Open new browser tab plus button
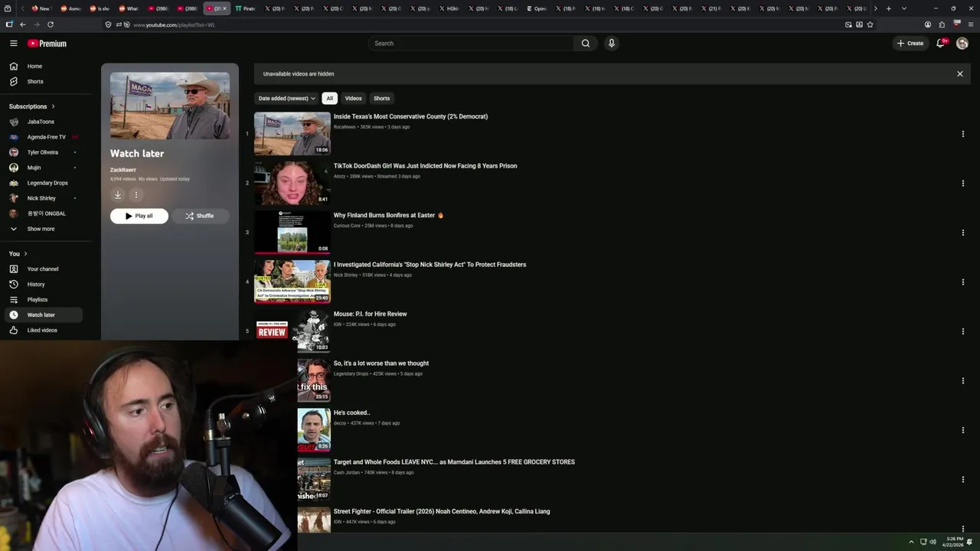 tap(888, 8)
